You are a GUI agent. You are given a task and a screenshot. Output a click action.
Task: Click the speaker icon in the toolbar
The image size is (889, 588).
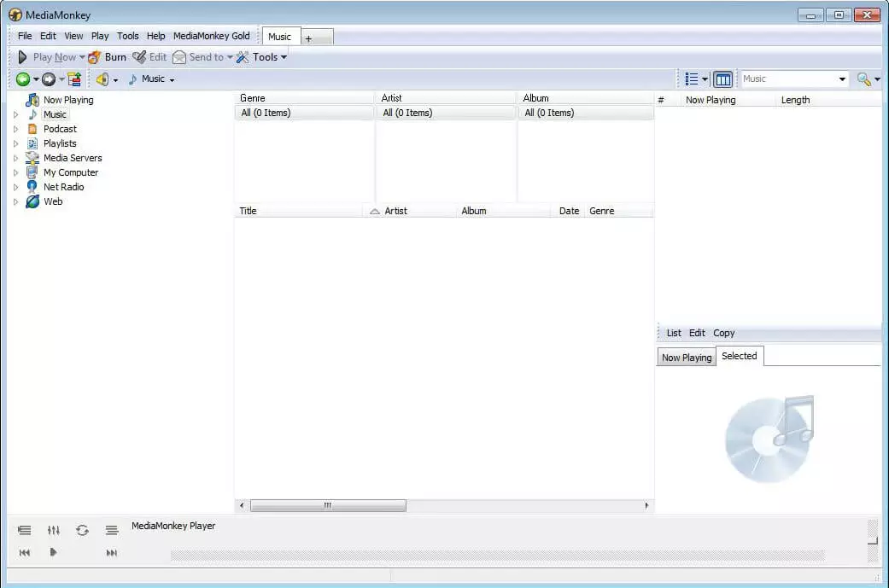[102, 79]
